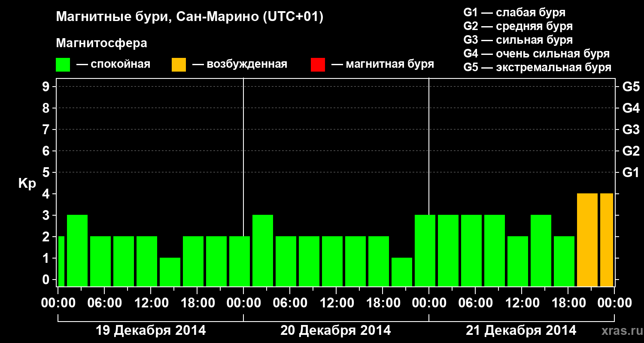Click the "06:00" time label above 19 Декабря

point(104,303)
